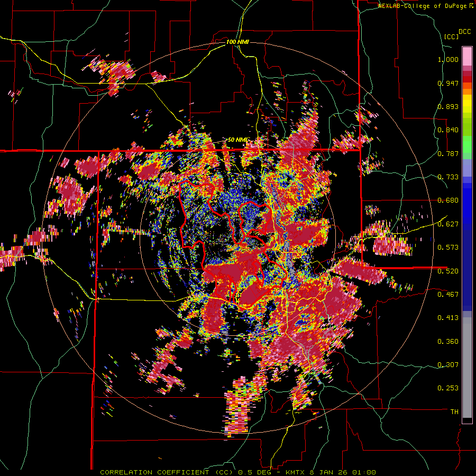Click the 0.840 value on color scale

point(448,130)
